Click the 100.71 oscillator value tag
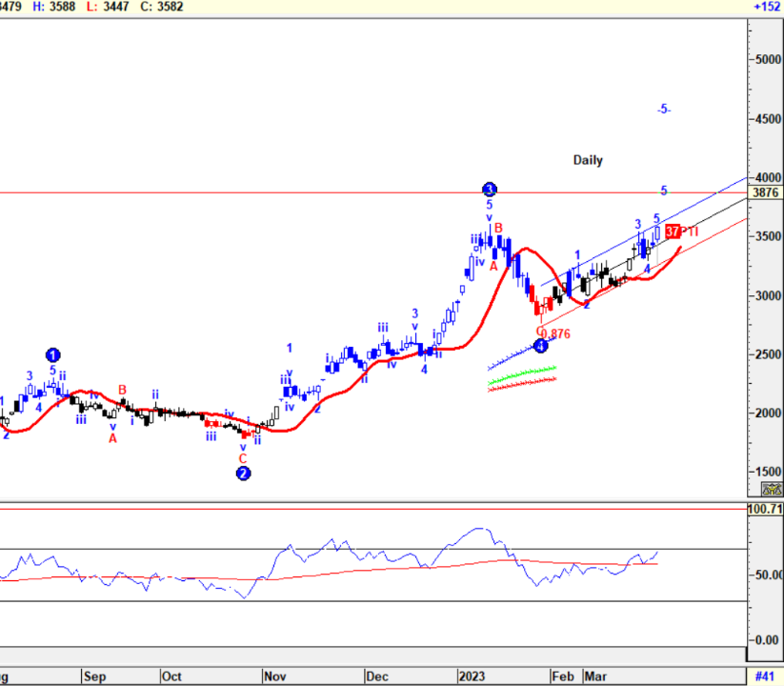 pyautogui.click(x=765, y=510)
